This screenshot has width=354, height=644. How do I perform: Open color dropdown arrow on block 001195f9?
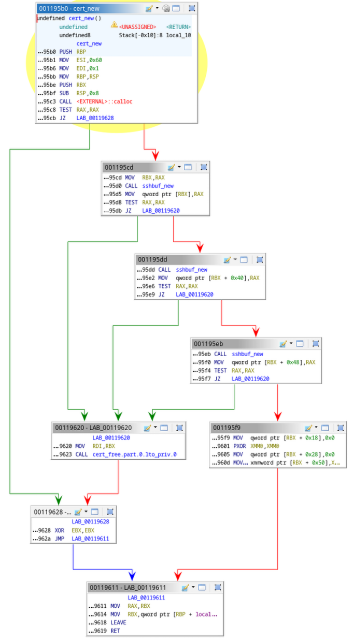point(316,428)
